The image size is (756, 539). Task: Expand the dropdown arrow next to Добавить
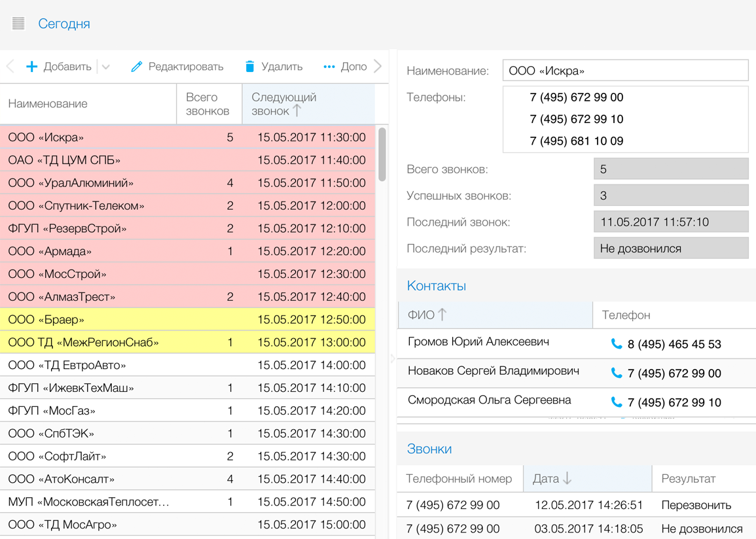coord(106,67)
